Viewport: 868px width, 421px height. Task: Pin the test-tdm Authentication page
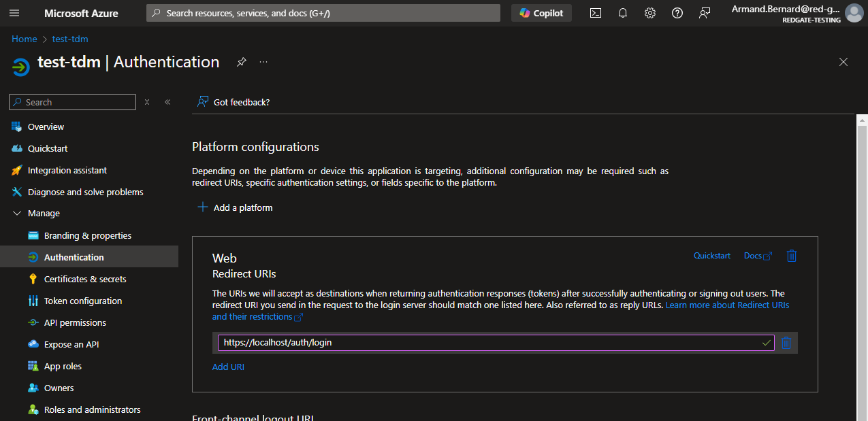pos(241,62)
